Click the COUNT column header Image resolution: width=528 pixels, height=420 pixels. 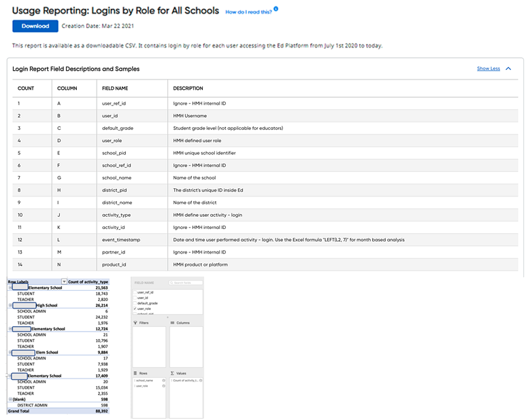26,88
